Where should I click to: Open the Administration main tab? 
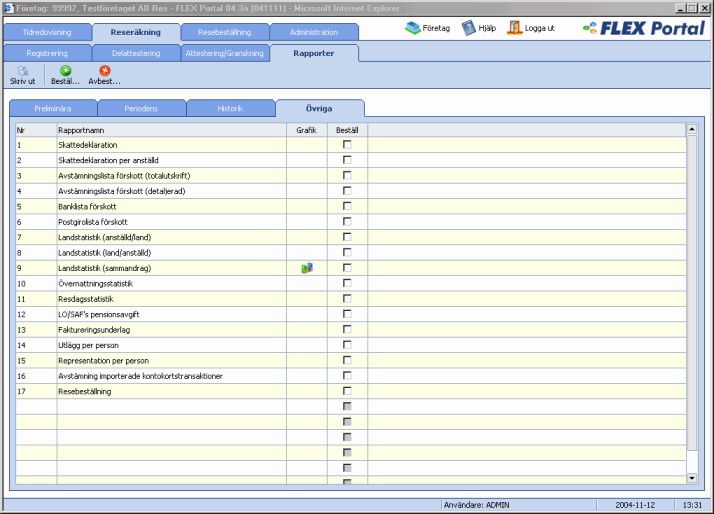(314, 33)
